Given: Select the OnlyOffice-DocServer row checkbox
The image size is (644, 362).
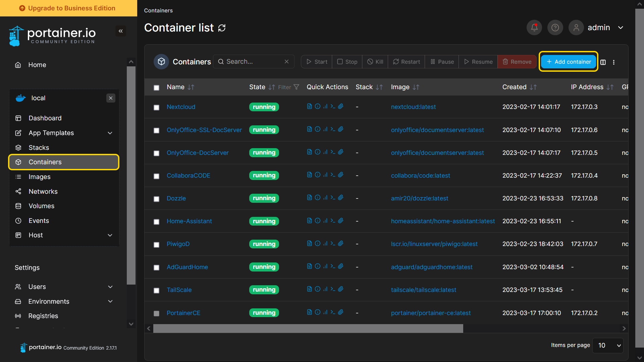Looking at the screenshot, I should pos(156,153).
